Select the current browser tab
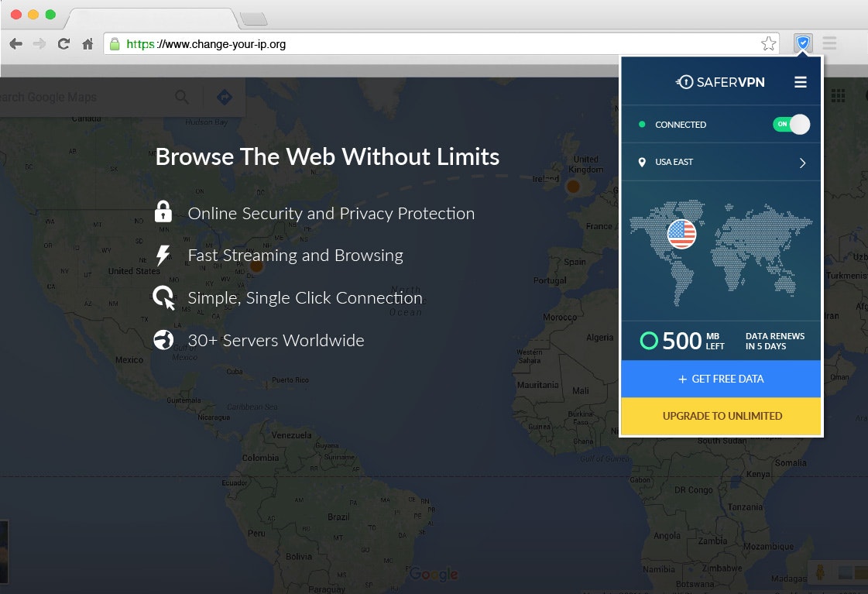Screen dimensions: 868x594 point(153,19)
